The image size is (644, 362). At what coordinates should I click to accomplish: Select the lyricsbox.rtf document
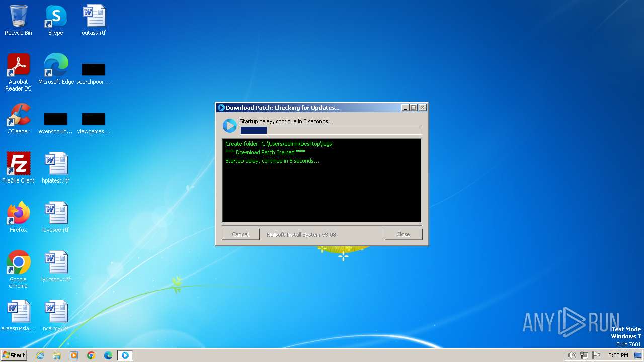tap(55, 266)
